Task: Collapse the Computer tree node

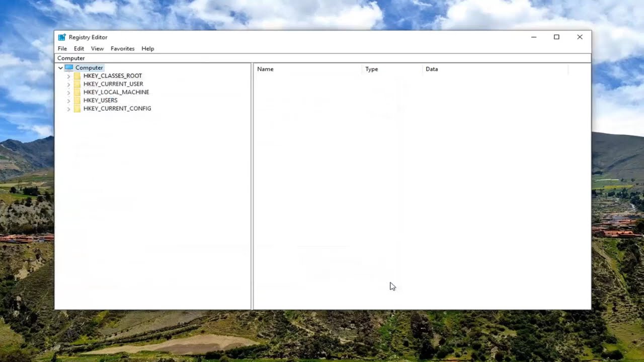Action: pyautogui.click(x=60, y=68)
